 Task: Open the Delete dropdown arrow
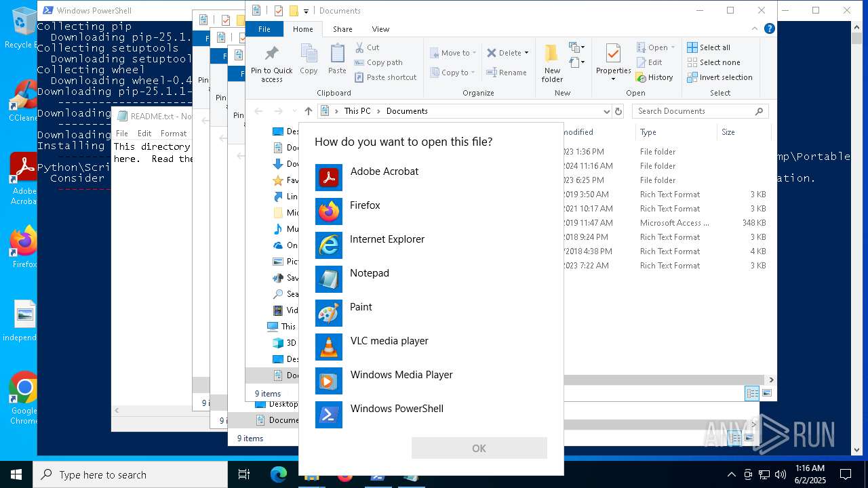click(526, 53)
